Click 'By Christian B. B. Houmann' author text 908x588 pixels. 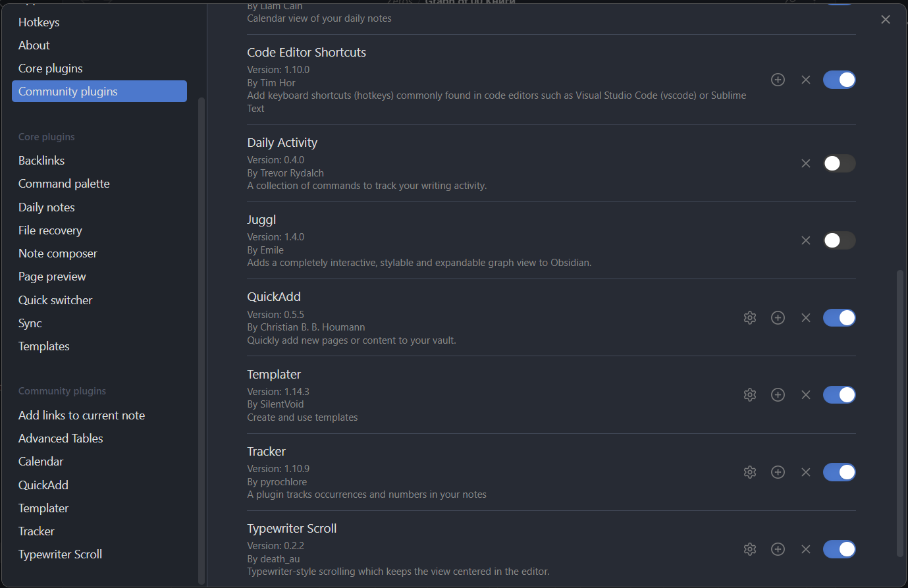(306, 327)
